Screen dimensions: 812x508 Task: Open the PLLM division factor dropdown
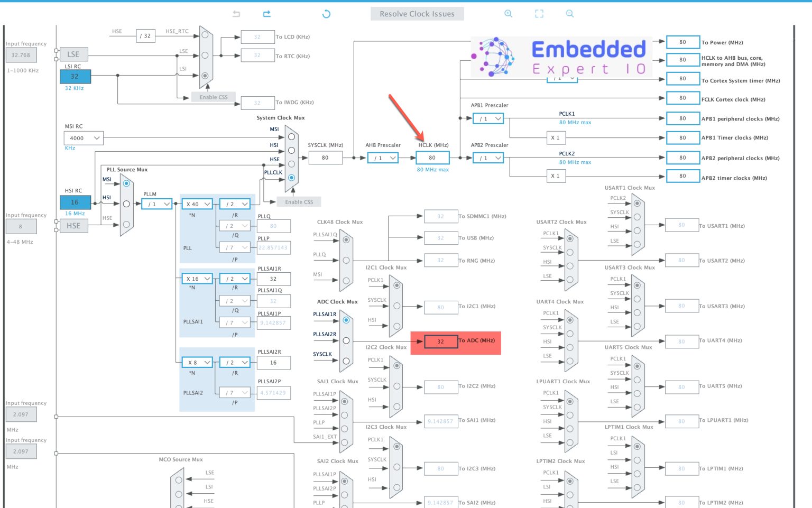pyautogui.click(x=156, y=204)
